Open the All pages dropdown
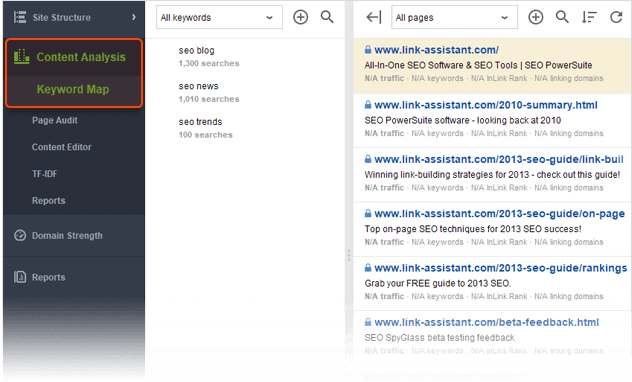Screen dimensions: 632x382 click(x=454, y=17)
